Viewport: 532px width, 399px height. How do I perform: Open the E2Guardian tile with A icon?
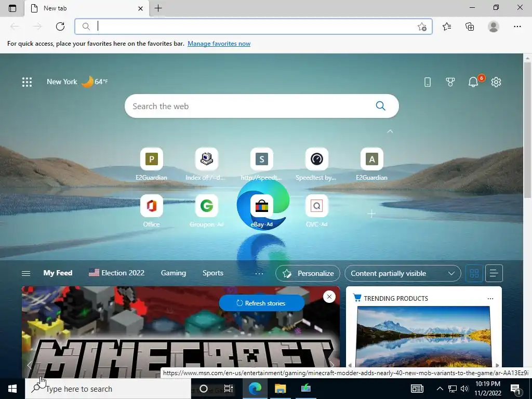pos(372,164)
